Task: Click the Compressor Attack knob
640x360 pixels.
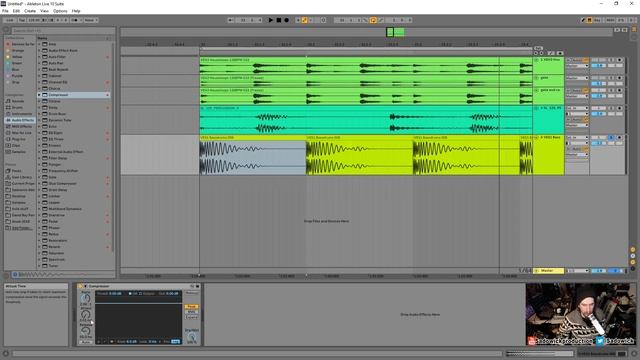Action: coord(85,315)
